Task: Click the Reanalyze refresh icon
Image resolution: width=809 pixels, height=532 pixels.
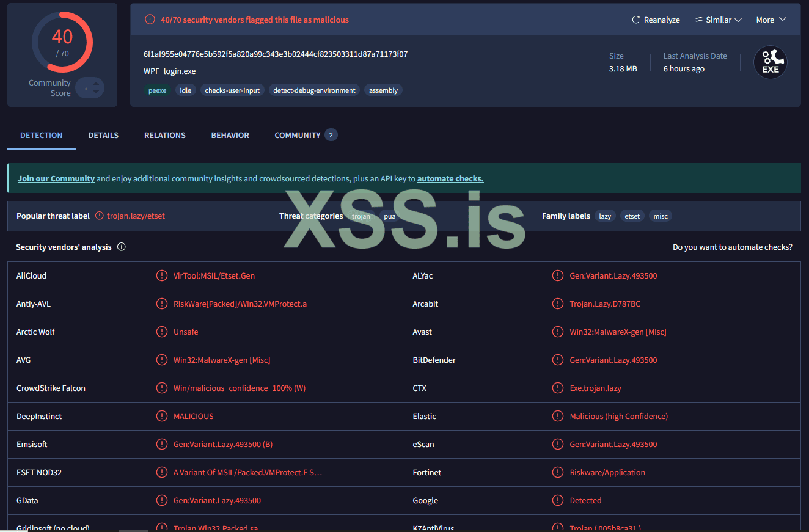Action: (635, 20)
